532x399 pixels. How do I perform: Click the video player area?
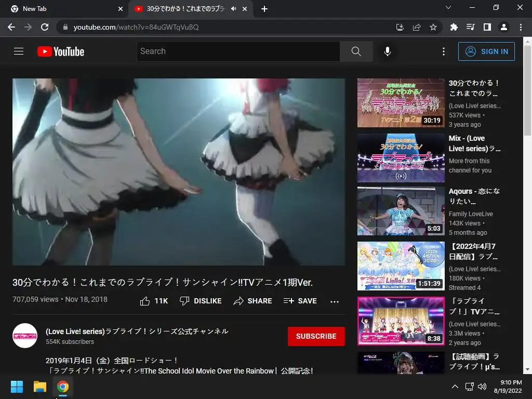click(179, 171)
